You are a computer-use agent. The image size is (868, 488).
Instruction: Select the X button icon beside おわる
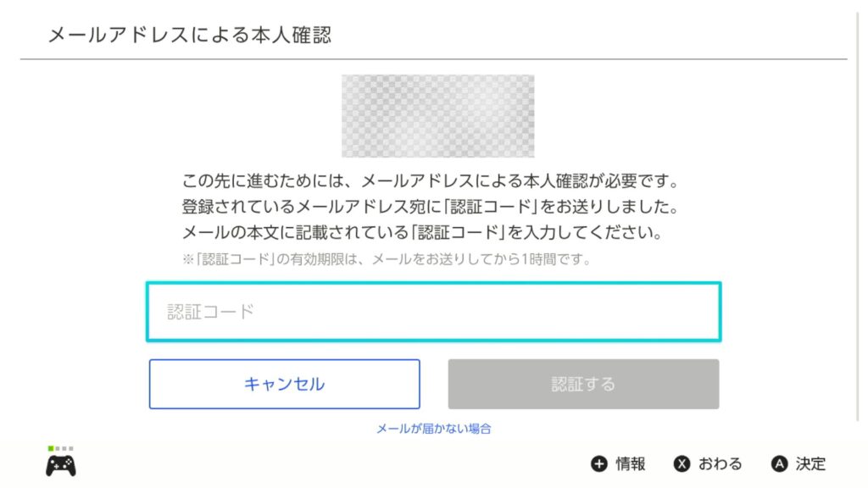682,463
